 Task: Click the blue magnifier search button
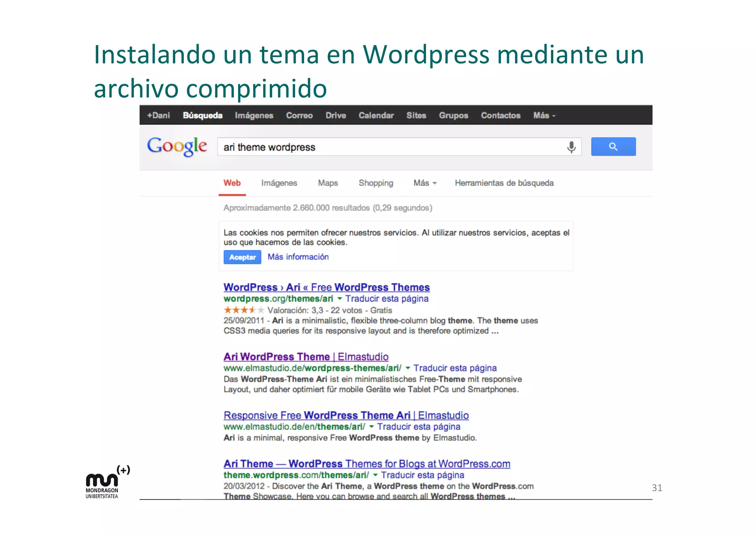[x=613, y=147]
